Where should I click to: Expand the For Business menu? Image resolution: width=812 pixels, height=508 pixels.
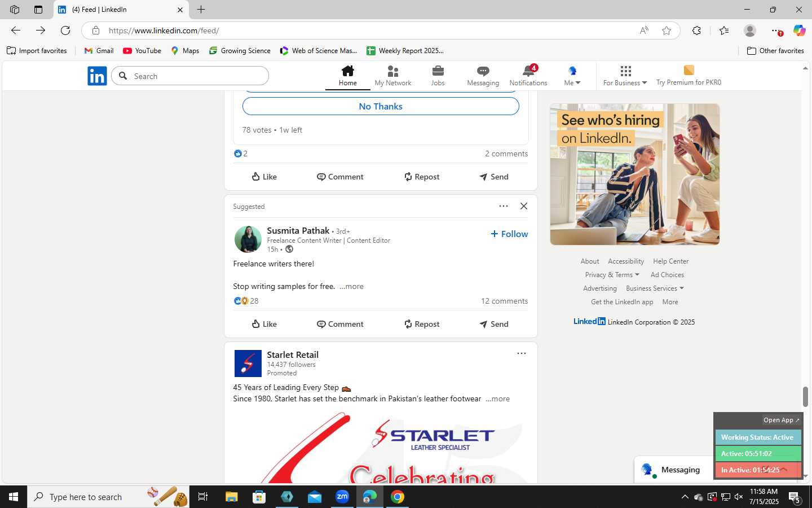625,76
